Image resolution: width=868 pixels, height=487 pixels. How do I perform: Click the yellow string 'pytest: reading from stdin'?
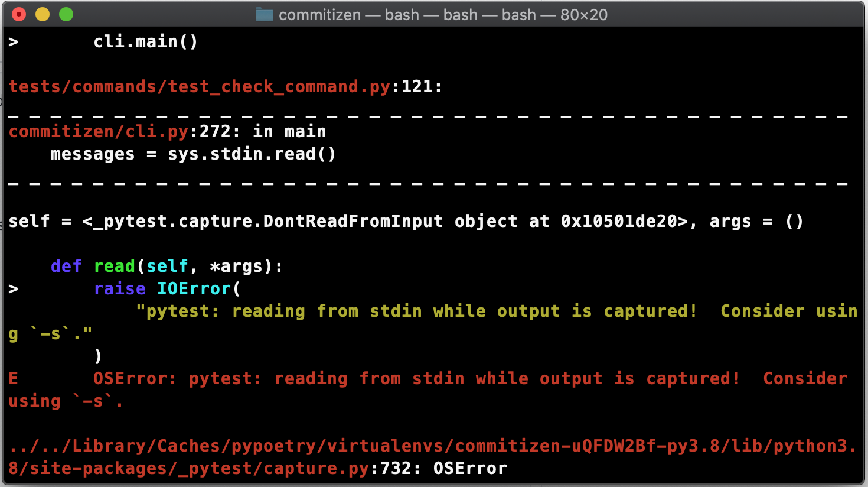284,311
